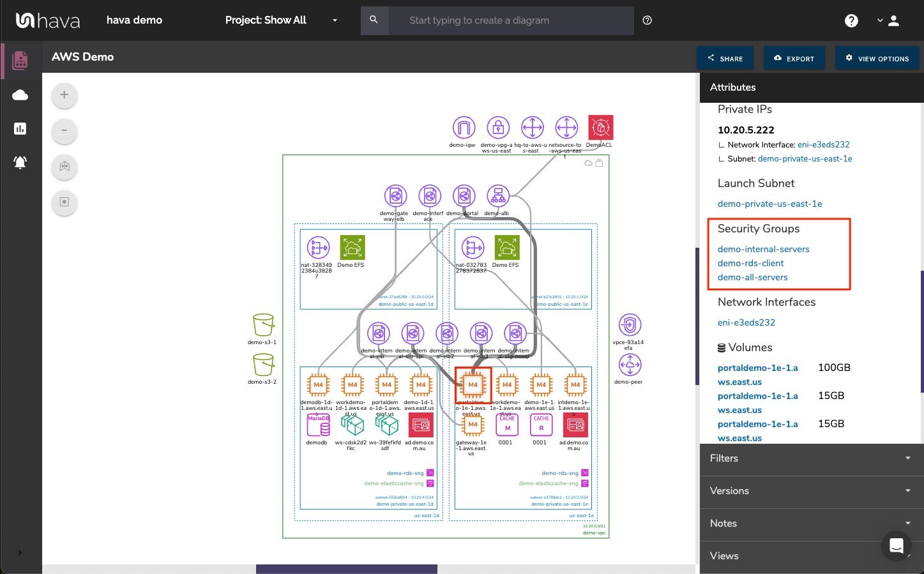Click the zoom in control on canvas
The width and height of the screenshot is (924, 574).
(64, 95)
